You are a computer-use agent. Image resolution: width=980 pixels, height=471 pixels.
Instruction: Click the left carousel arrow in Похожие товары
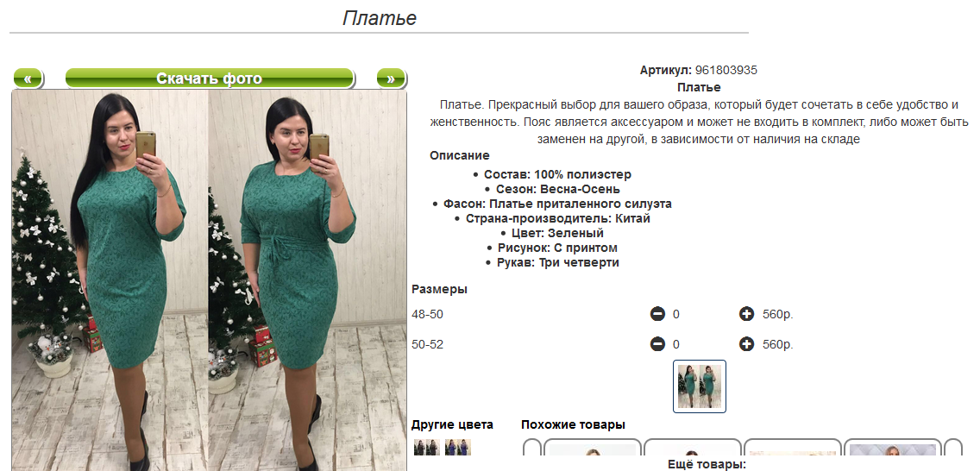pos(532,453)
